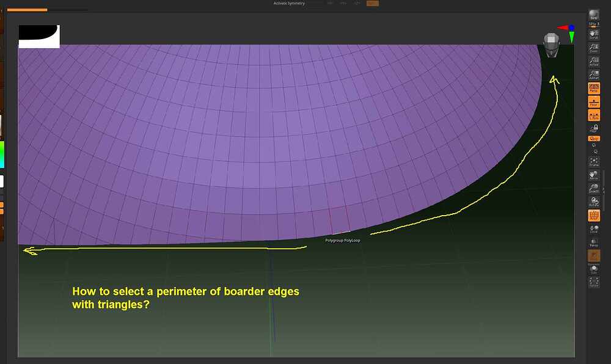This screenshot has height=364, width=611.
Task: Select the Move view tool
Action: [x=594, y=175]
